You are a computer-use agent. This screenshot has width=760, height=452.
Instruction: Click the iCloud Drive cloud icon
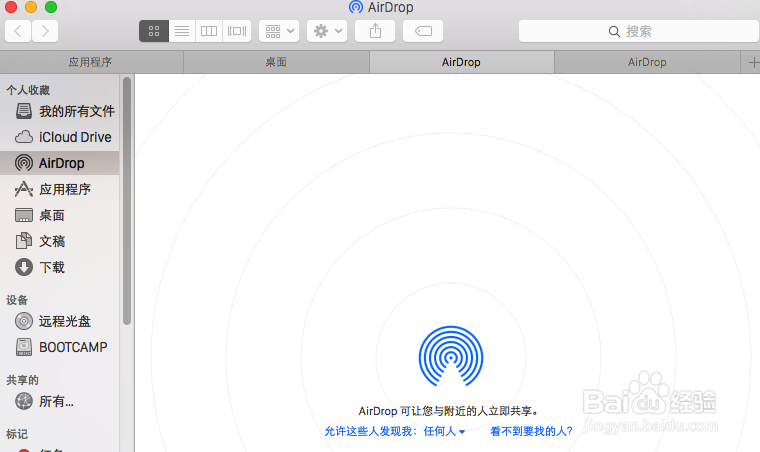24,137
